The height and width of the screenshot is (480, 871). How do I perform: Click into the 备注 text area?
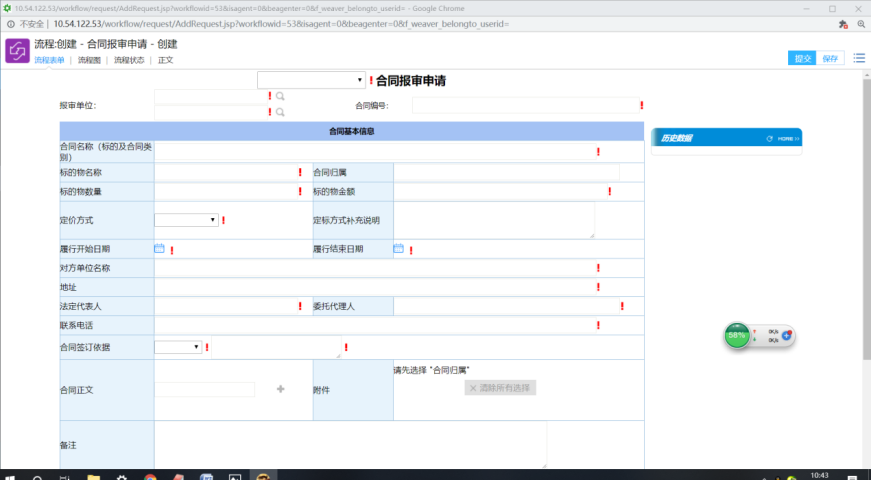pos(350,444)
